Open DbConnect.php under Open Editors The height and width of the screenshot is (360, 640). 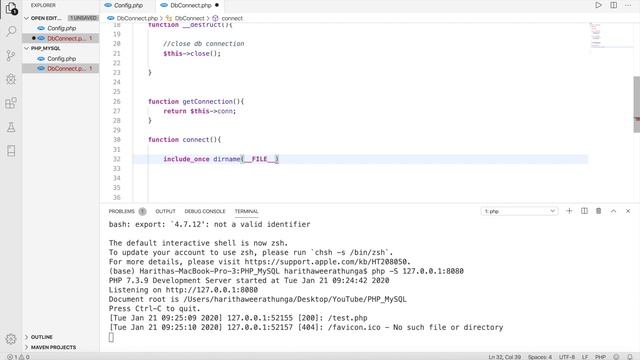coord(60,38)
